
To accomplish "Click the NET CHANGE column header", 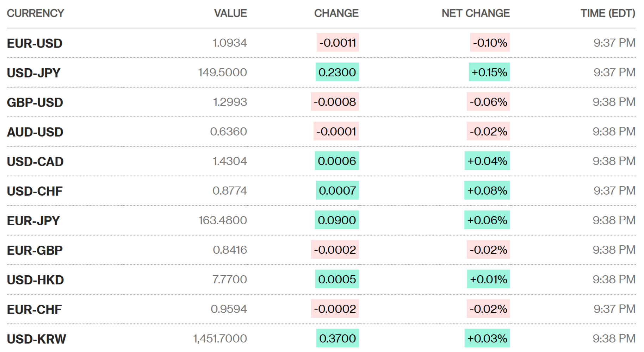I will (x=475, y=13).
